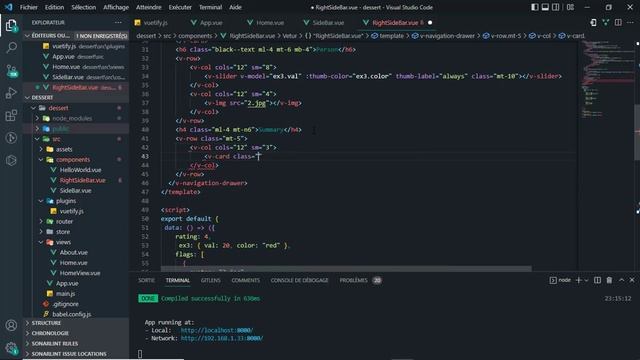The width and height of the screenshot is (640, 360).
Task: Click the Explorer more actions ellipsis
Action: tap(118, 22)
